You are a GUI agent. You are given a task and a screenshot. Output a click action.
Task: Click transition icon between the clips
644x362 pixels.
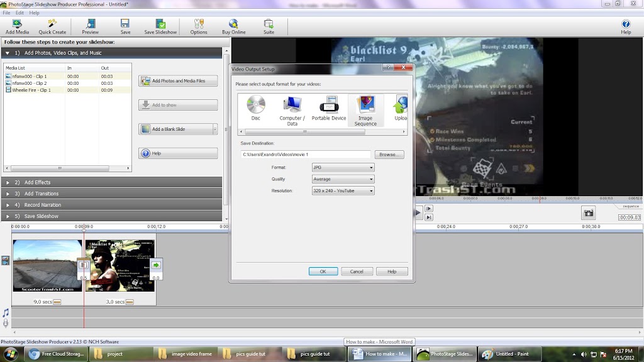click(84, 265)
